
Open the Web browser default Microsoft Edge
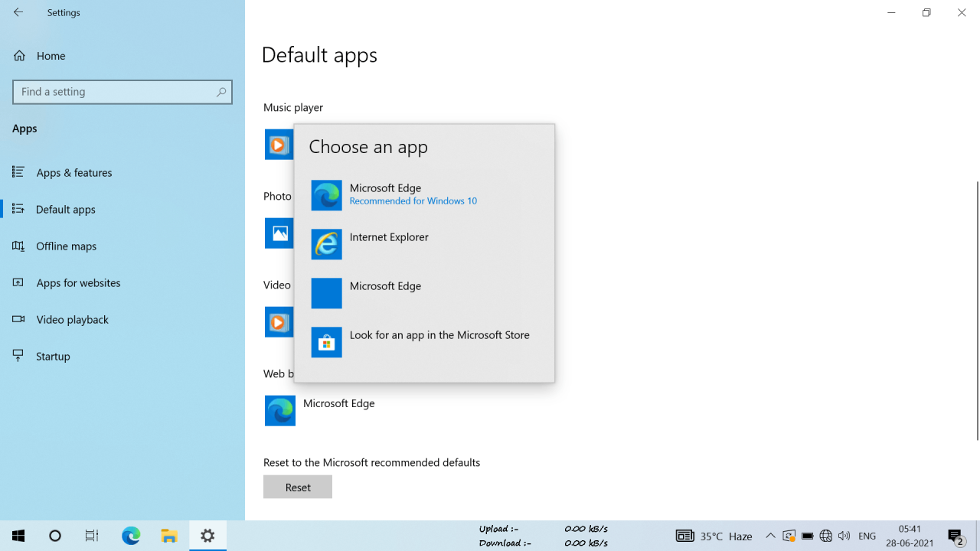tap(320, 411)
